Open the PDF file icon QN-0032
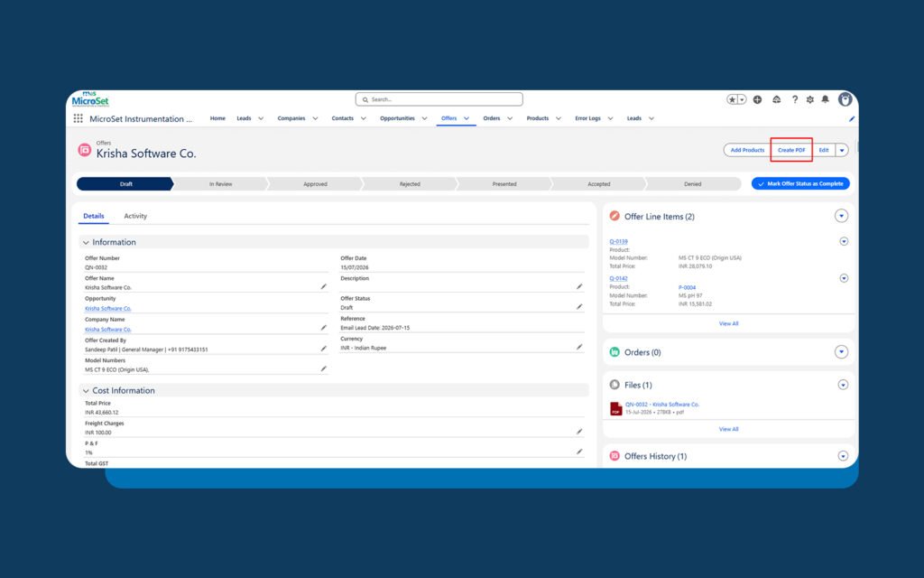 click(x=615, y=408)
